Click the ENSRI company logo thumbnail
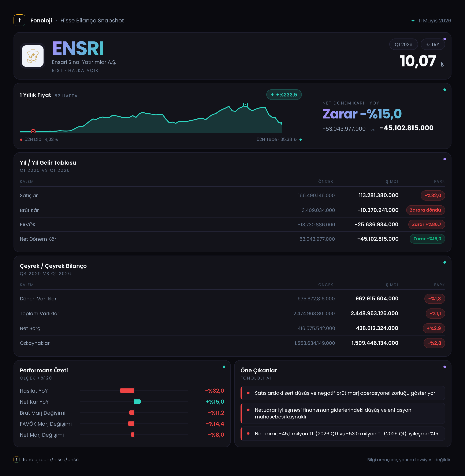 click(33, 56)
